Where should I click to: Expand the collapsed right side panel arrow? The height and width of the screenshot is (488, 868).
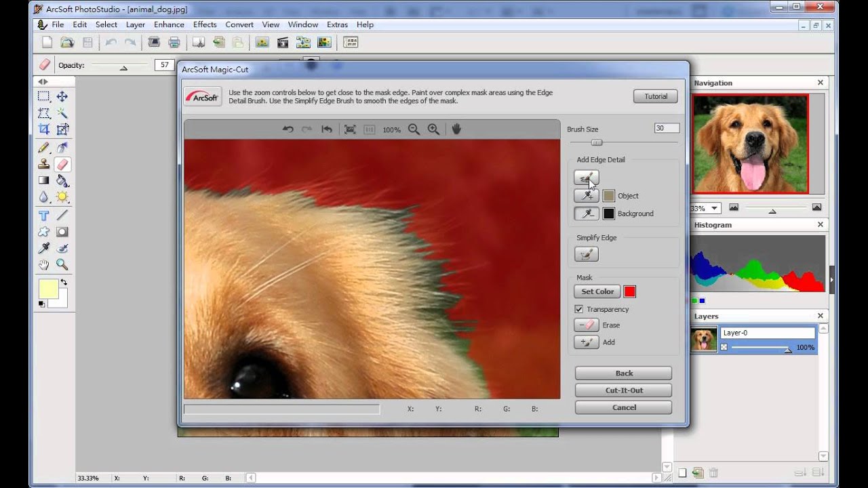tap(831, 279)
